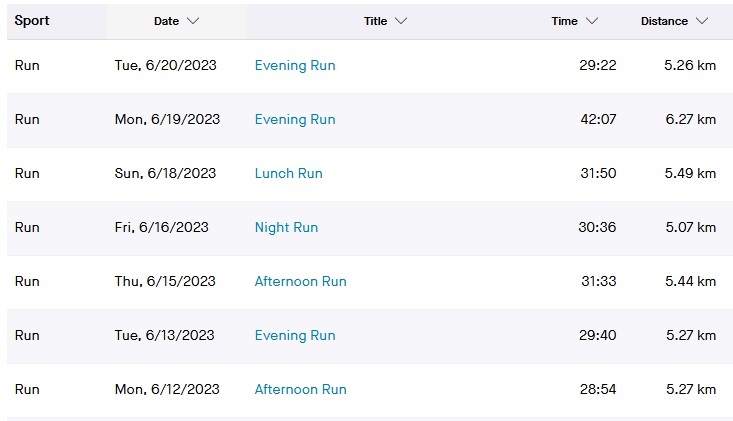Expand the Date column sort chevron
This screenshot has width=733, height=421.
[193, 21]
